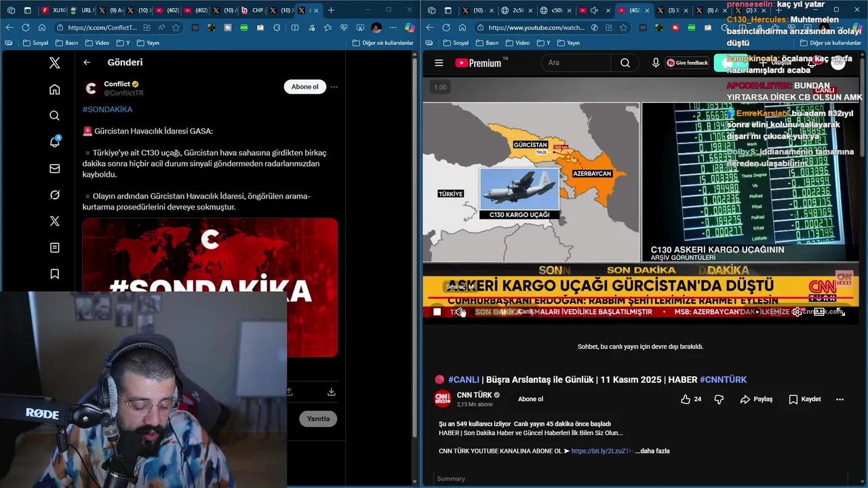This screenshot has width=868, height=488.
Task: Open video more actions three dots
Action: click(x=840, y=399)
